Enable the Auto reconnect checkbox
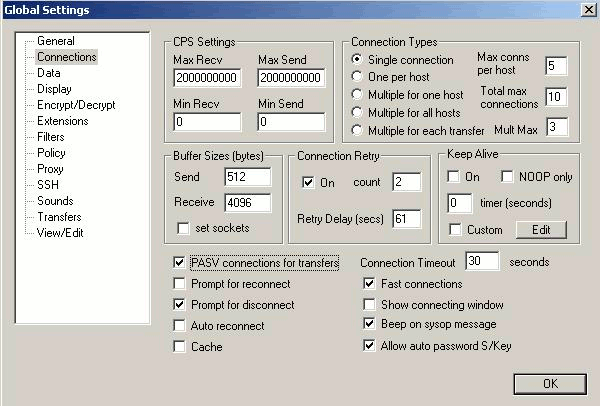600x406 pixels. (180, 326)
